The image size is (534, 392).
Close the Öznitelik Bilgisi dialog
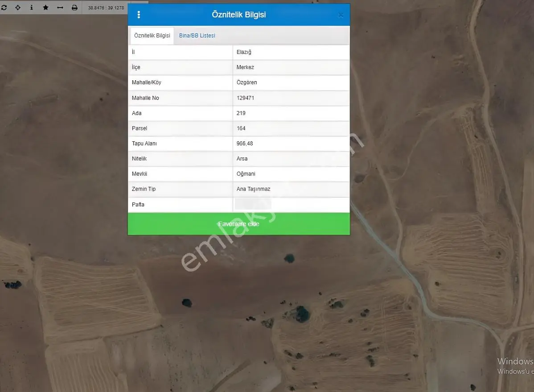point(341,15)
